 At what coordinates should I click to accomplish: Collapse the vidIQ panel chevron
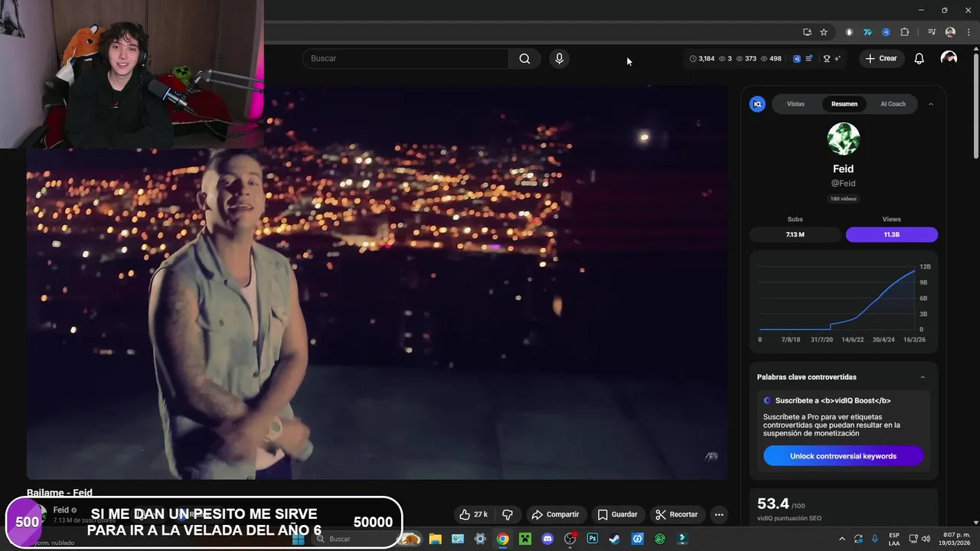coord(930,104)
